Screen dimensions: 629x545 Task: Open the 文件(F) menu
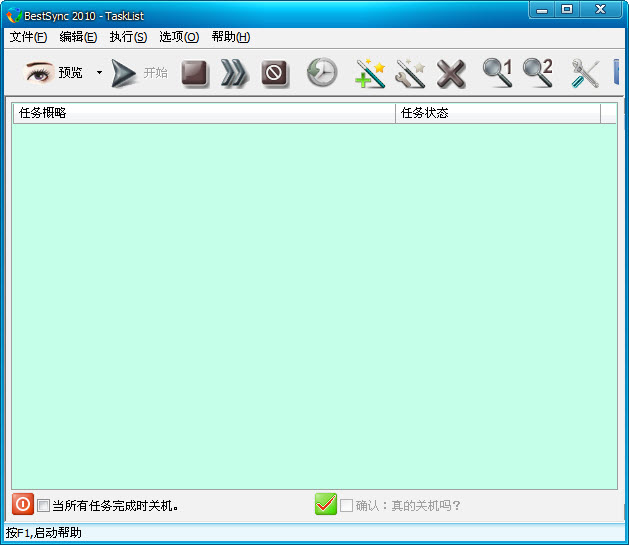click(28, 37)
